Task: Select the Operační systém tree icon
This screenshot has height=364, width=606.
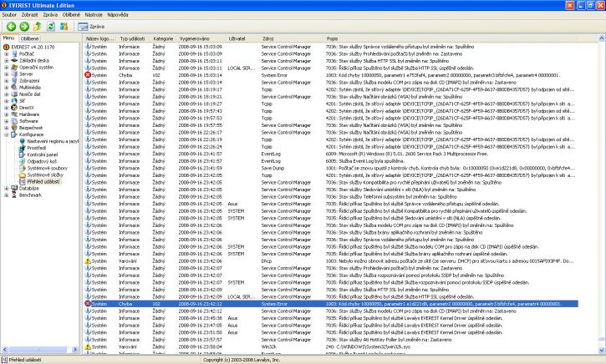Action: pyautogui.click(x=15, y=67)
